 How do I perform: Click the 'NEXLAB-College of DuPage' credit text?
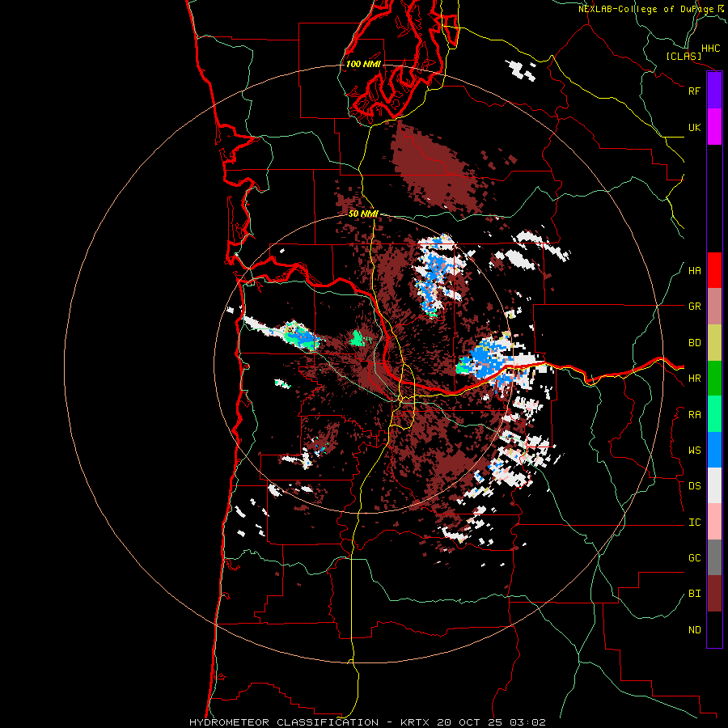[645, 9]
